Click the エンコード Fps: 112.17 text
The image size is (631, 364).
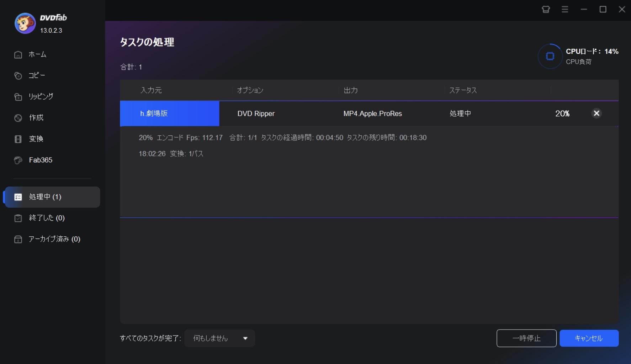tap(190, 138)
